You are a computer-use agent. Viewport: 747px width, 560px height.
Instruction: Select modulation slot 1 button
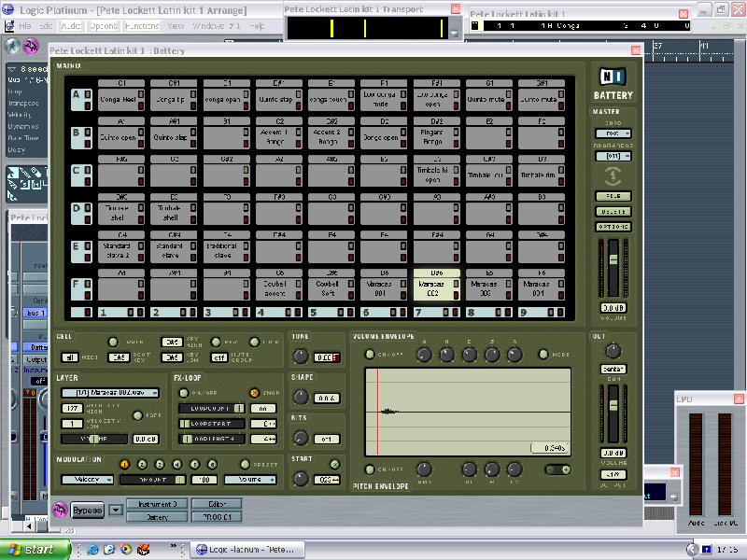[125, 464]
